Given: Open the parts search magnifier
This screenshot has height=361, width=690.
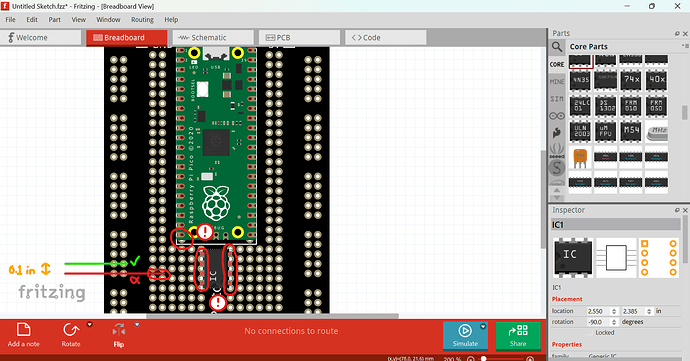Looking at the screenshot, I should tap(557, 47).
